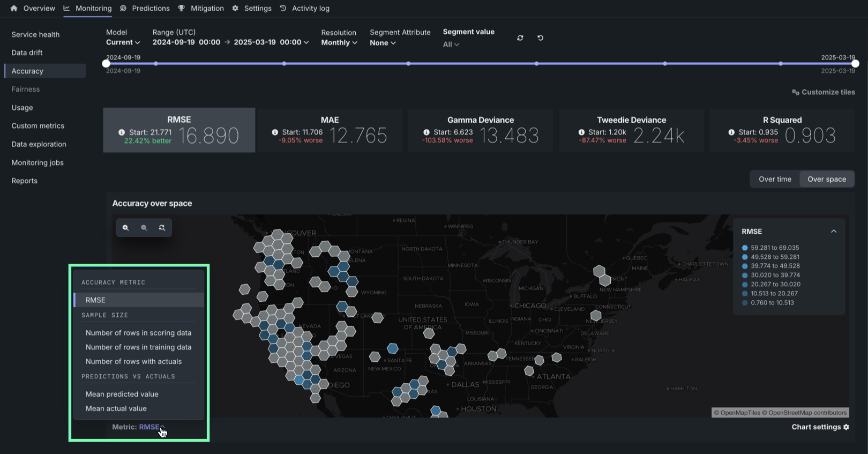Screen dimensions: 868x454
Task: Click Customize tiles
Action: click(x=824, y=92)
